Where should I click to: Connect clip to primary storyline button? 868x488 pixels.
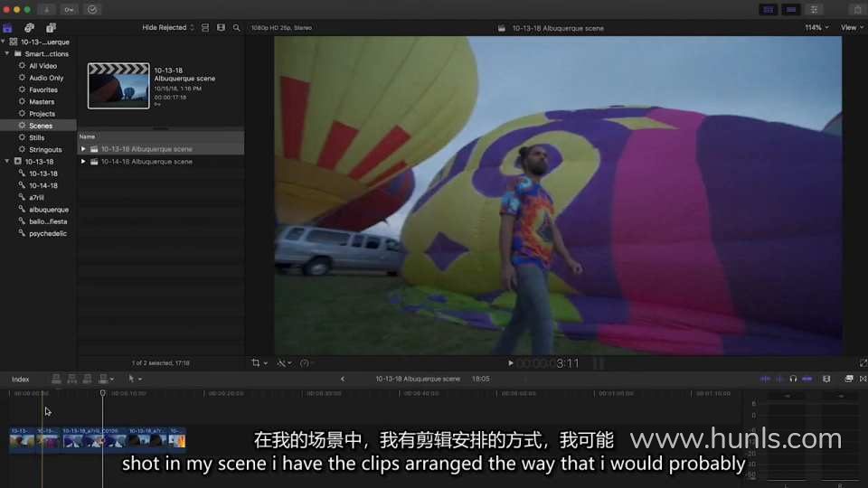pyautogui.click(x=56, y=379)
